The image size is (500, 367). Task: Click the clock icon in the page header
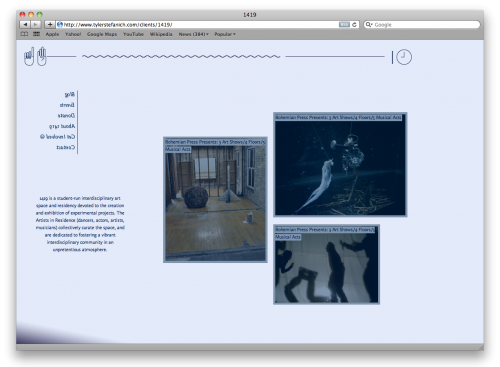click(x=404, y=57)
